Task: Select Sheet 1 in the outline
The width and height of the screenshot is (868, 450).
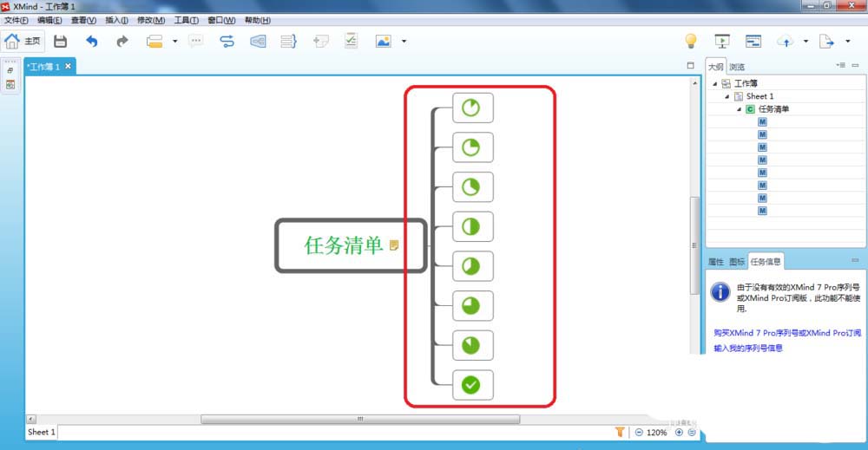Action: click(760, 96)
